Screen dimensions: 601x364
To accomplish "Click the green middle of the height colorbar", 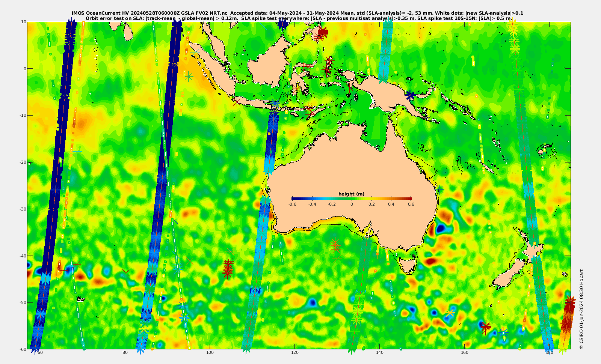I will pos(352,199).
